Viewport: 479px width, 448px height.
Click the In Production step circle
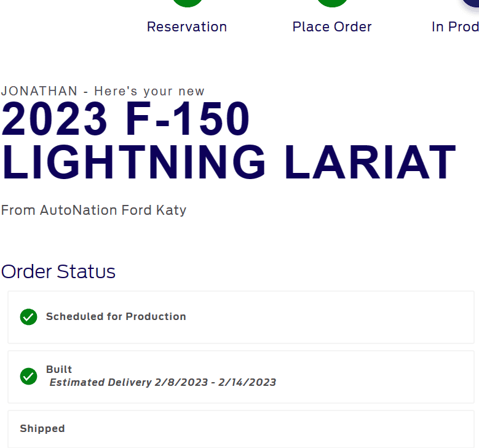click(x=472, y=2)
